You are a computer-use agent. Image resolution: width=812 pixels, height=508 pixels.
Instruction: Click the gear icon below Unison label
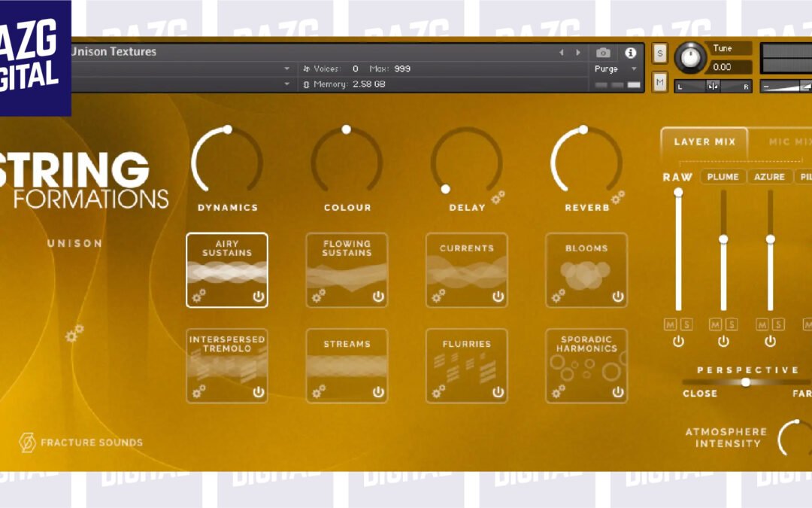[74, 333]
